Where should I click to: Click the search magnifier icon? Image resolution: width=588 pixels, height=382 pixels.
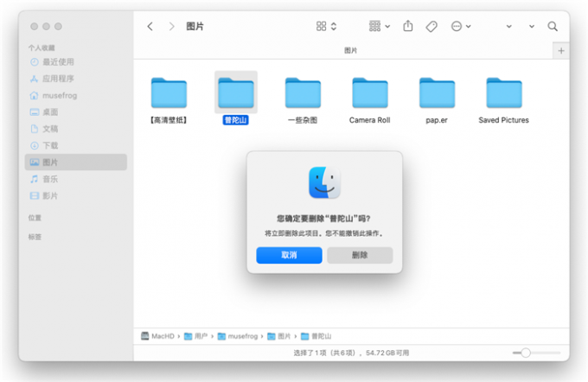tap(552, 26)
